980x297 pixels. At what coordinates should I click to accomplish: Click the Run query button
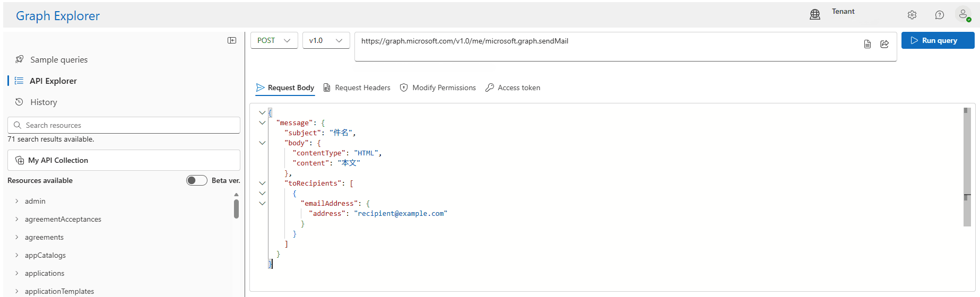(938, 40)
